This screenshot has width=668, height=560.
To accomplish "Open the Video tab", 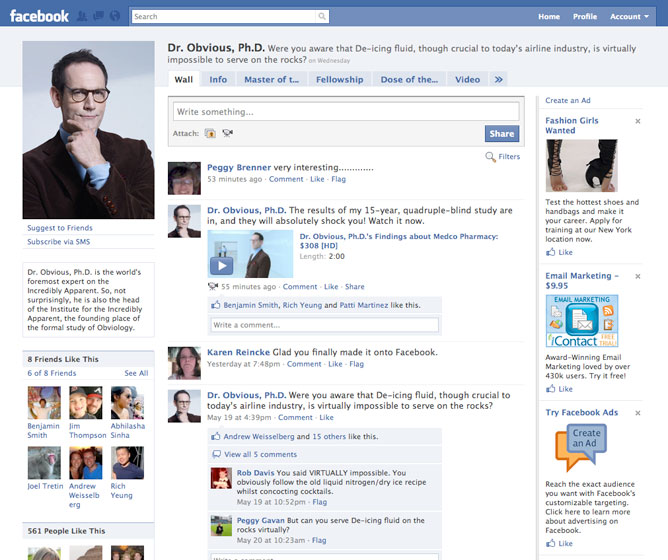I will tap(467, 79).
